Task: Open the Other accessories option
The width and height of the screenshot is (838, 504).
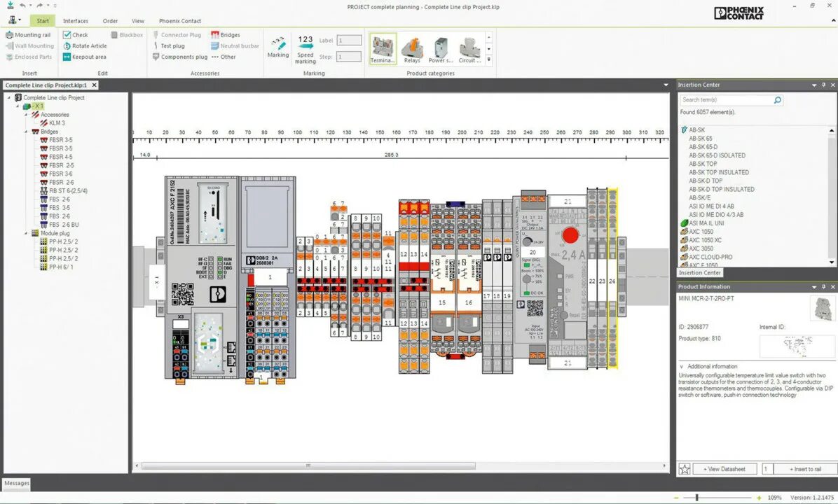Action: tap(224, 57)
